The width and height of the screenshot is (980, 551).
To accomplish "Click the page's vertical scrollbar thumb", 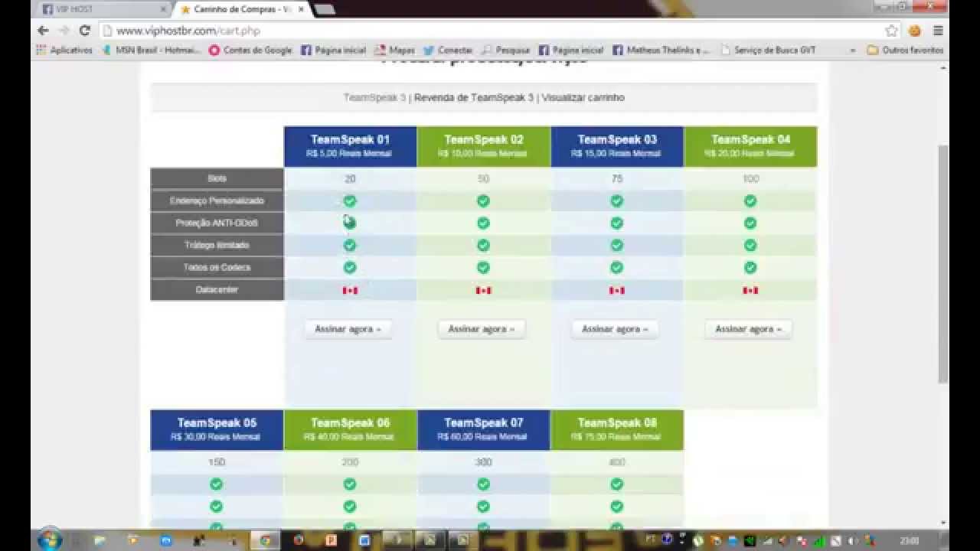I will [x=943, y=264].
